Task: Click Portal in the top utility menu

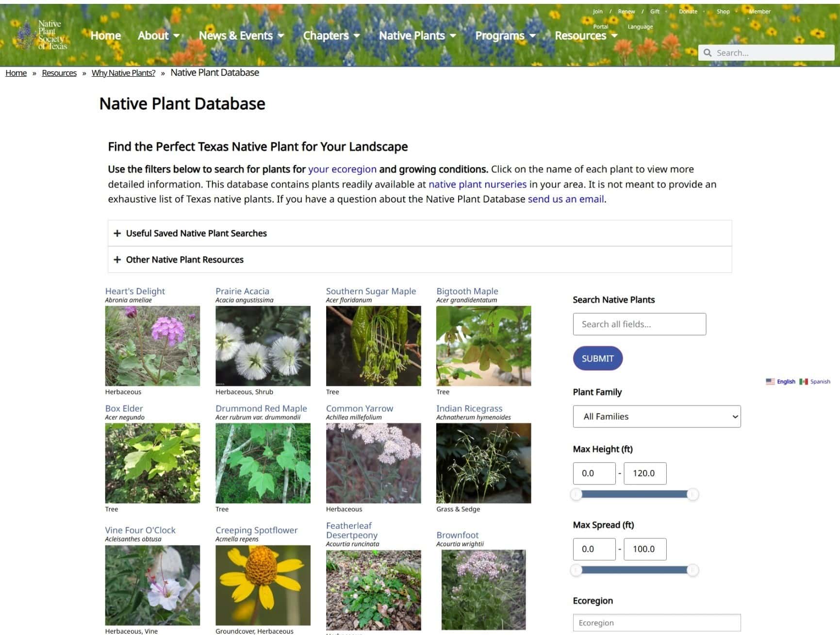Action: click(601, 27)
